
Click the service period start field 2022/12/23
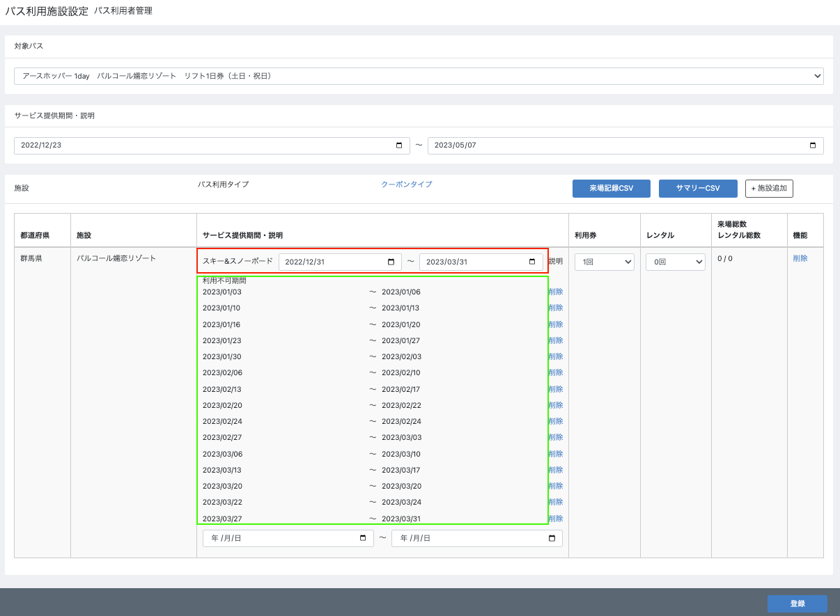[212, 145]
